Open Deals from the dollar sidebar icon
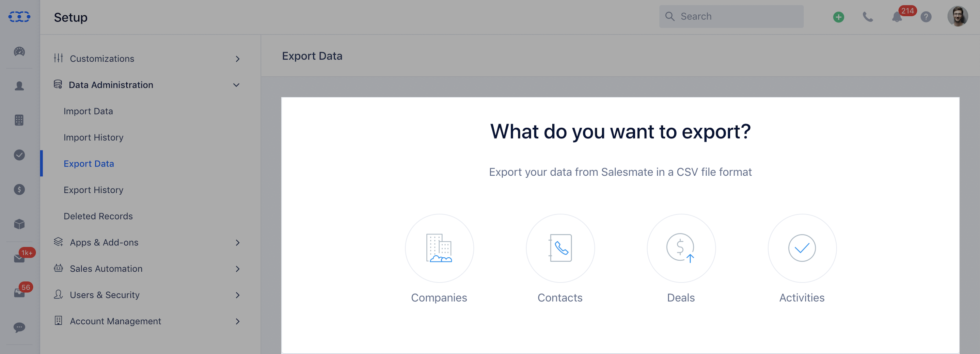Viewport: 980px width, 354px height. [19, 189]
